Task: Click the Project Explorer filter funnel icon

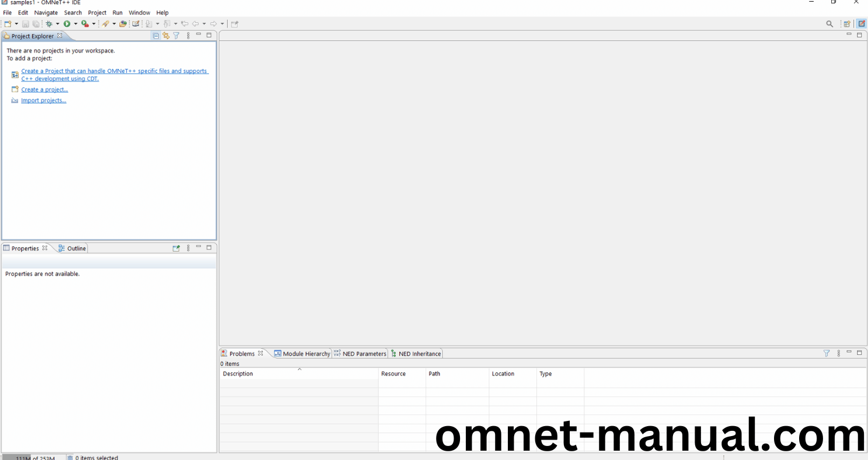Action: [x=176, y=36]
